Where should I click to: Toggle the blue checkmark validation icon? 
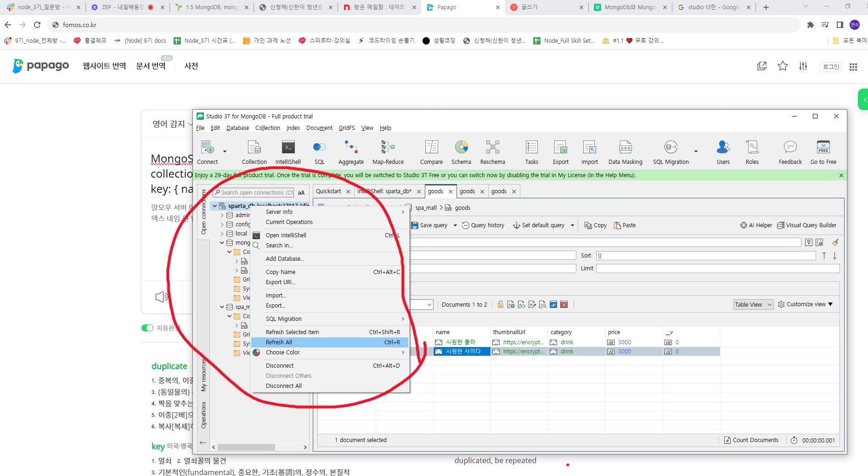pos(553,305)
